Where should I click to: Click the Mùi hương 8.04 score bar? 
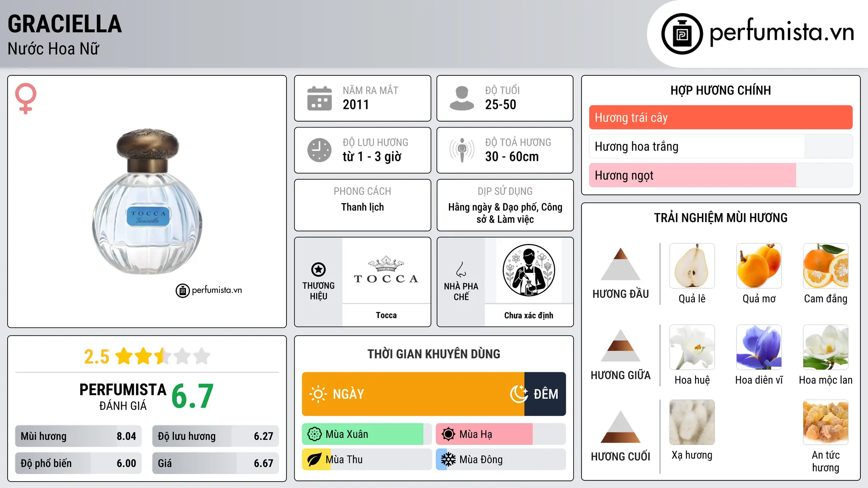pos(78,436)
